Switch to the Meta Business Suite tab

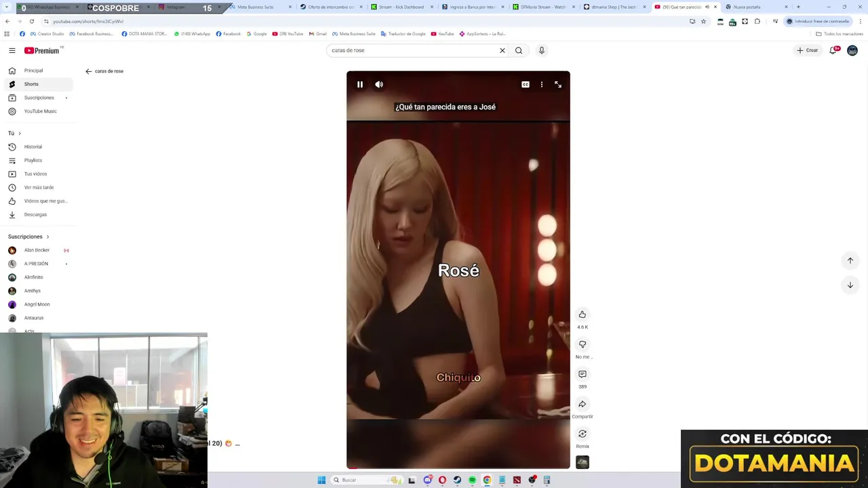click(260, 7)
